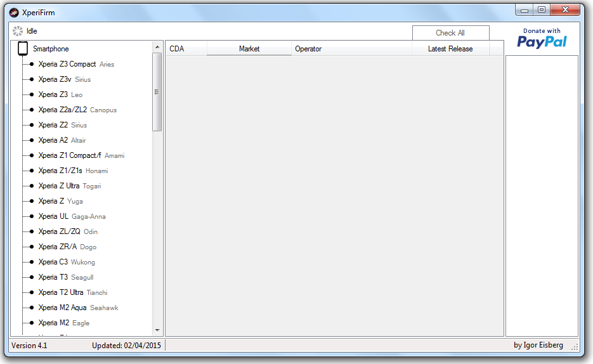Click the device list scroll down arrow
Viewport: 593px width, 364px height.
click(157, 330)
